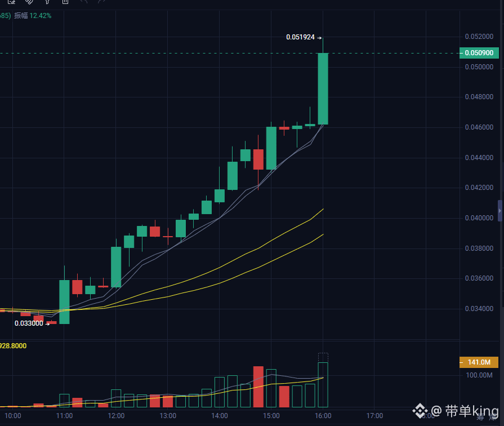The width and height of the screenshot is (504, 426).
Task: Click the 0.034000 price axis label
Action: 479,309
